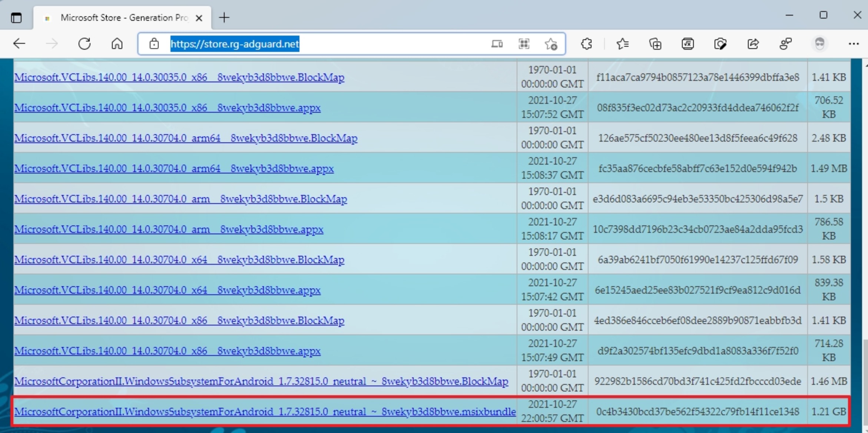
Task: Open the tab actions menu icon
Action: (16, 17)
